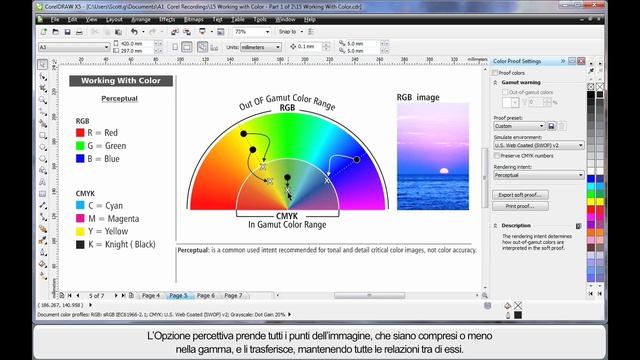Viewport: 640px width, 360px height.
Task: Click the New document icon
Action: [44, 32]
